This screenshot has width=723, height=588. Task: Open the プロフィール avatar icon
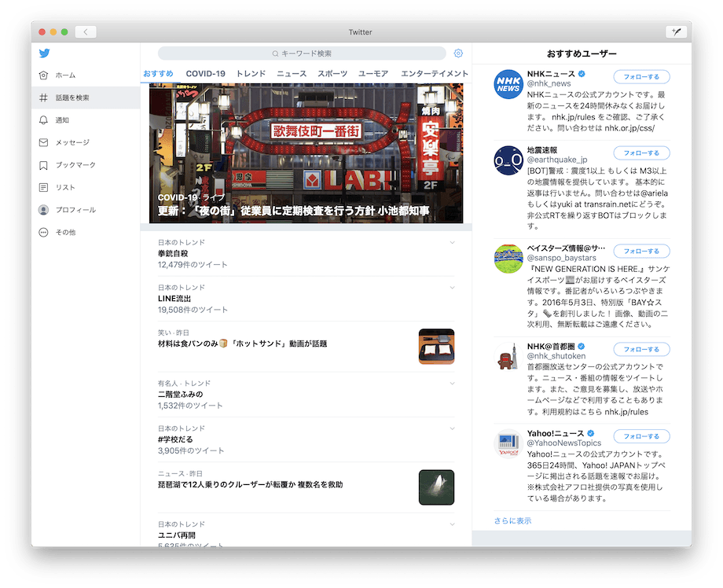[43, 210]
